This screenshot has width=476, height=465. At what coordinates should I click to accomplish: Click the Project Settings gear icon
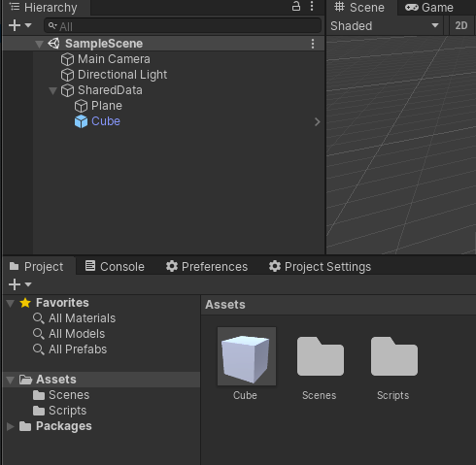click(275, 266)
